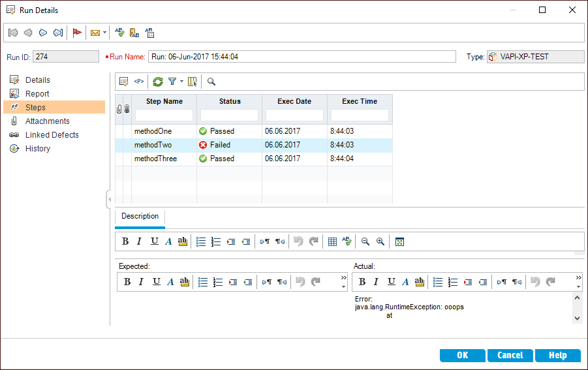Image resolution: width=588 pixels, height=370 pixels.
Task: Open the Linked Defects section
Action: point(52,135)
